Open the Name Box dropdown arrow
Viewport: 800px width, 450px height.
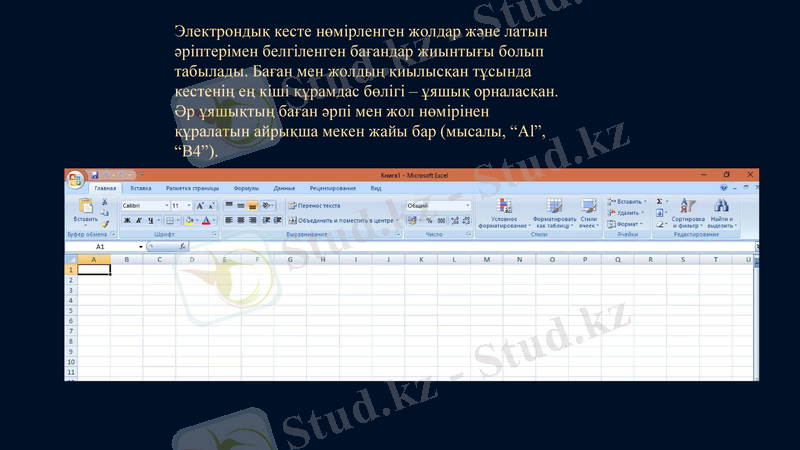click(141, 247)
